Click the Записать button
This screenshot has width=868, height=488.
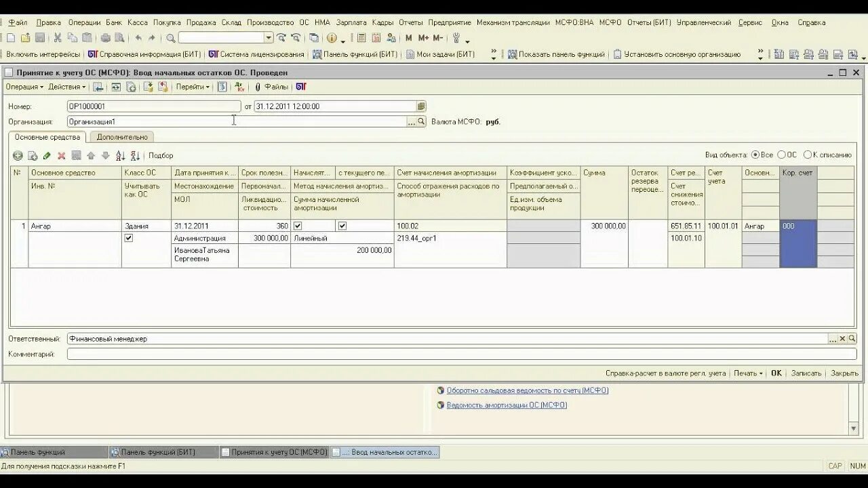point(806,373)
